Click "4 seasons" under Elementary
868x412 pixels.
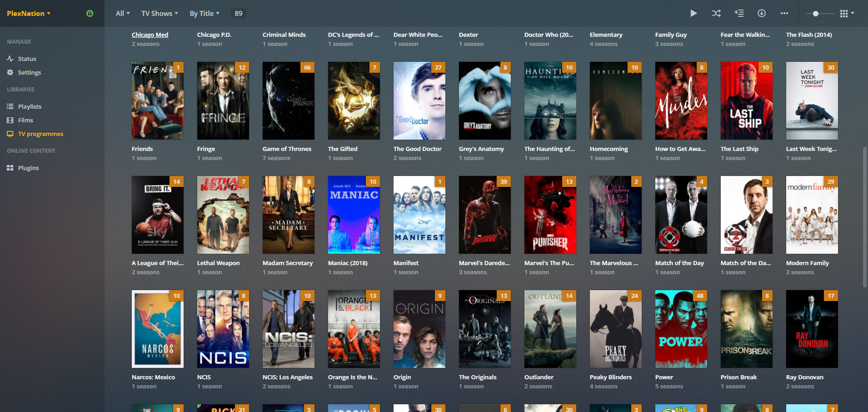tap(604, 44)
